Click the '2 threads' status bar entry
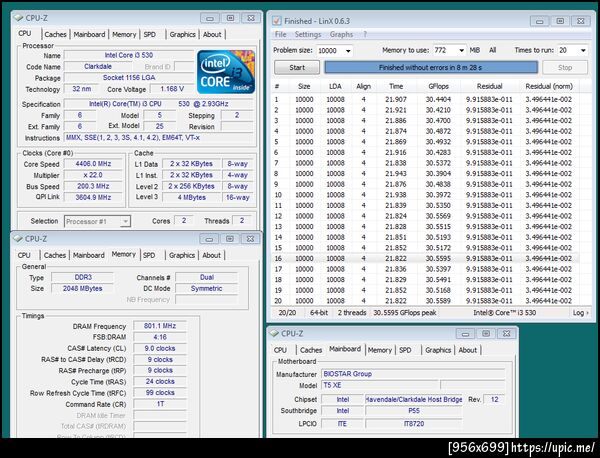Viewport: 600px width, 458px height. pyautogui.click(x=352, y=313)
